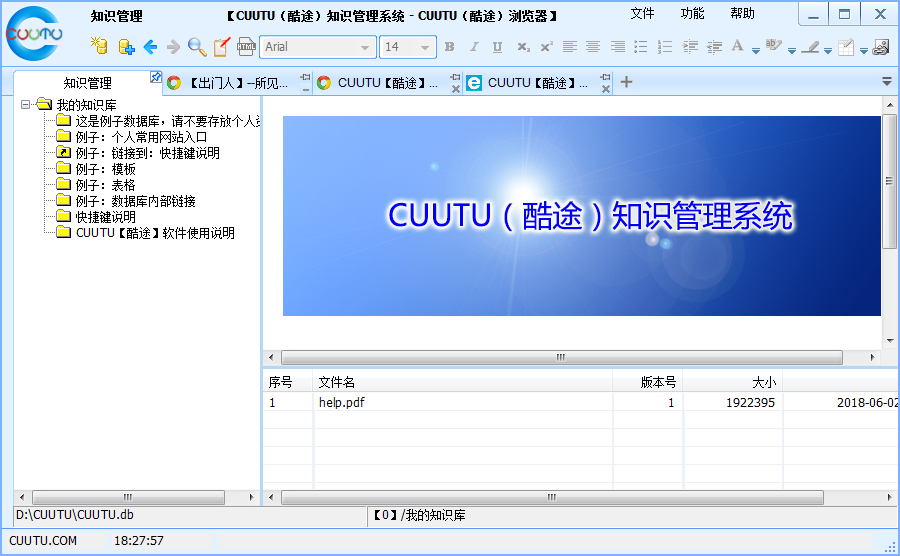This screenshot has width=900, height=556.
Task: Apply subscript formatting
Action: coord(523,47)
